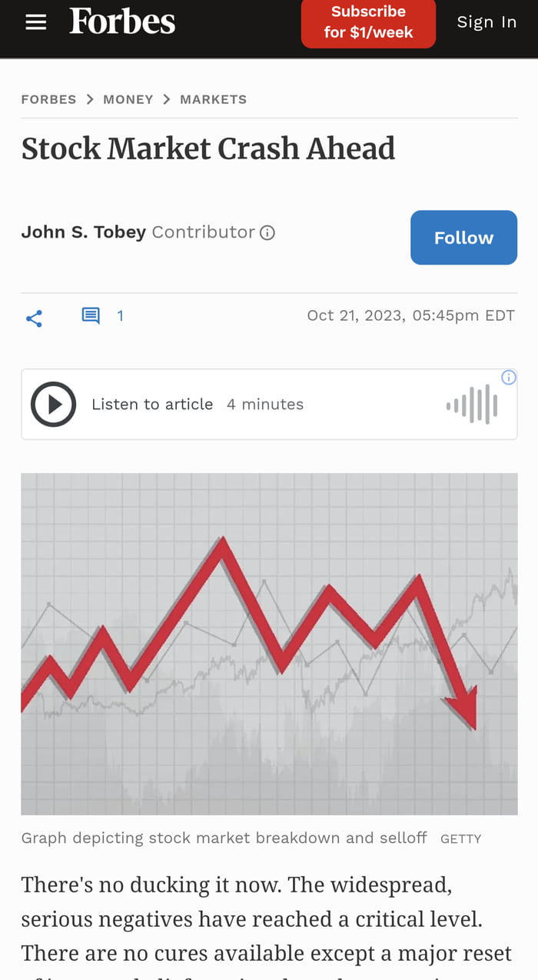The image size is (538, 980).
Task: Subscribe for $1/week
Action: (x=368, y=22)
